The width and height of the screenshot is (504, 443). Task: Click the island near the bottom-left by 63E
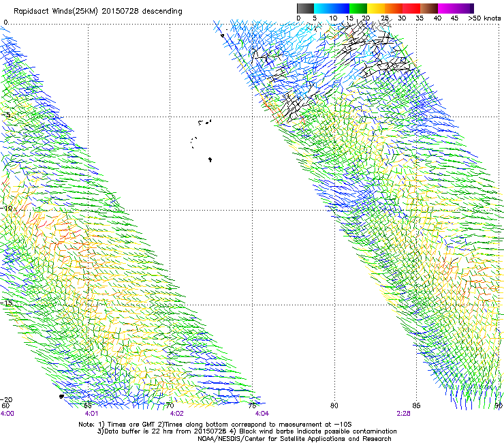pos(61,397)
